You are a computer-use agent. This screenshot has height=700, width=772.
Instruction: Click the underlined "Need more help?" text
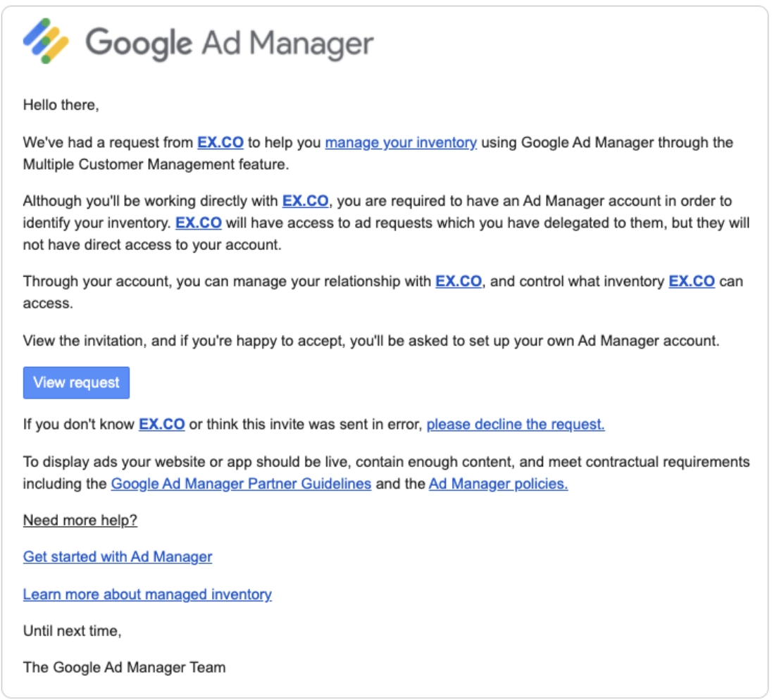coord(80,520)
